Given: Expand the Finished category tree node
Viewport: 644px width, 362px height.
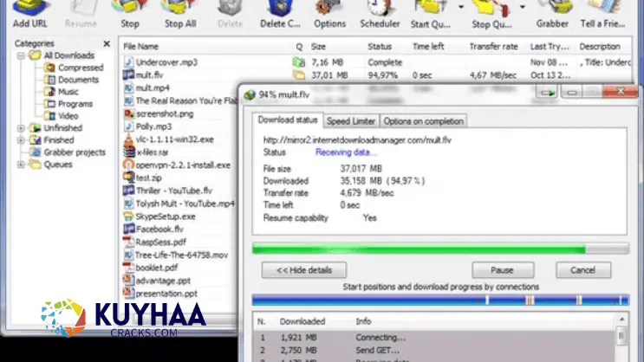Looking at the screenshot, I should coord(22,139).
